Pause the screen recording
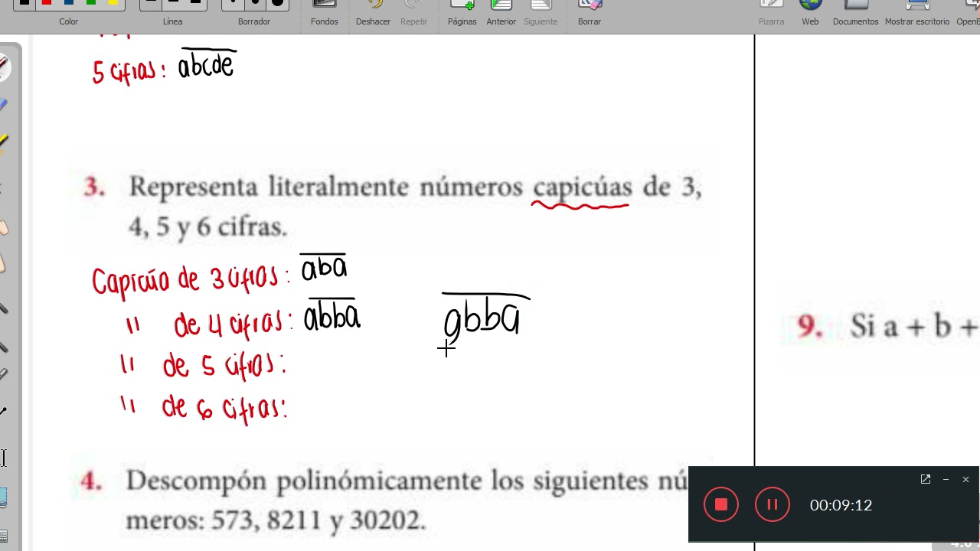 772,504
